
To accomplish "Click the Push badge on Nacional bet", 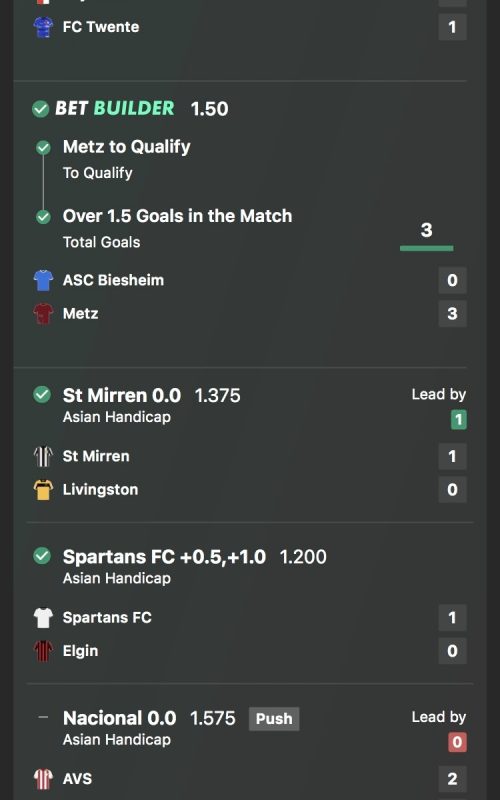I will click(x=274, y=718).
